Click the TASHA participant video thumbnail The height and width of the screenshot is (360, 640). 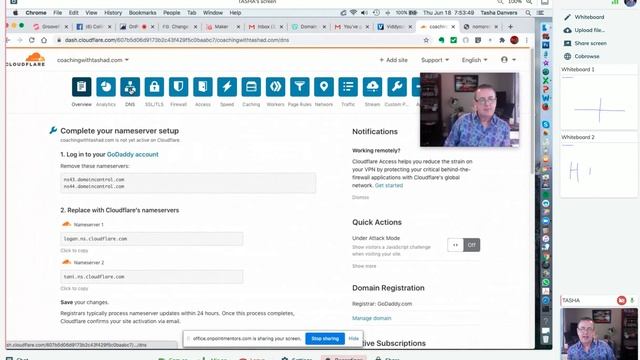click(599, 333)
